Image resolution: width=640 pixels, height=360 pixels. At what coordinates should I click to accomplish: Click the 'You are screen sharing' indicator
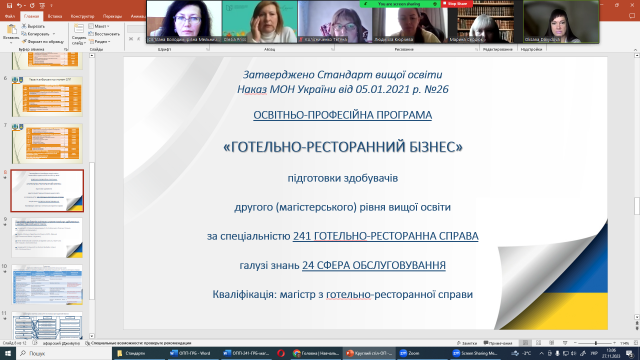(400, 4)
